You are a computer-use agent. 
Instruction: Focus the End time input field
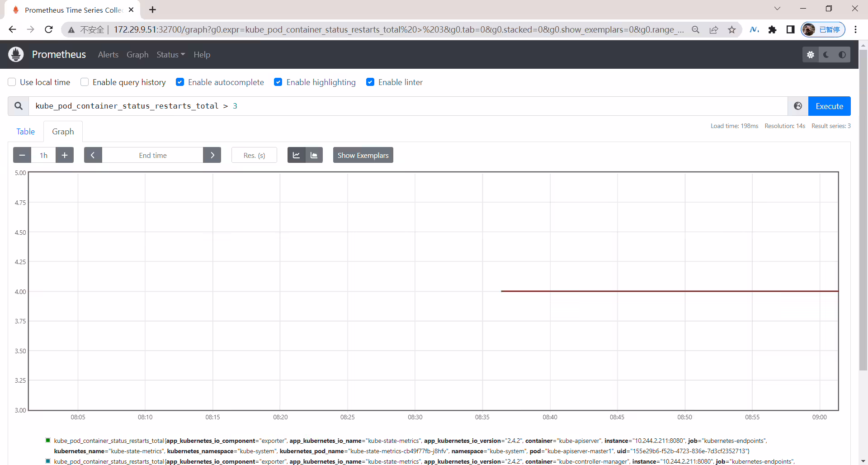point(152,155)
